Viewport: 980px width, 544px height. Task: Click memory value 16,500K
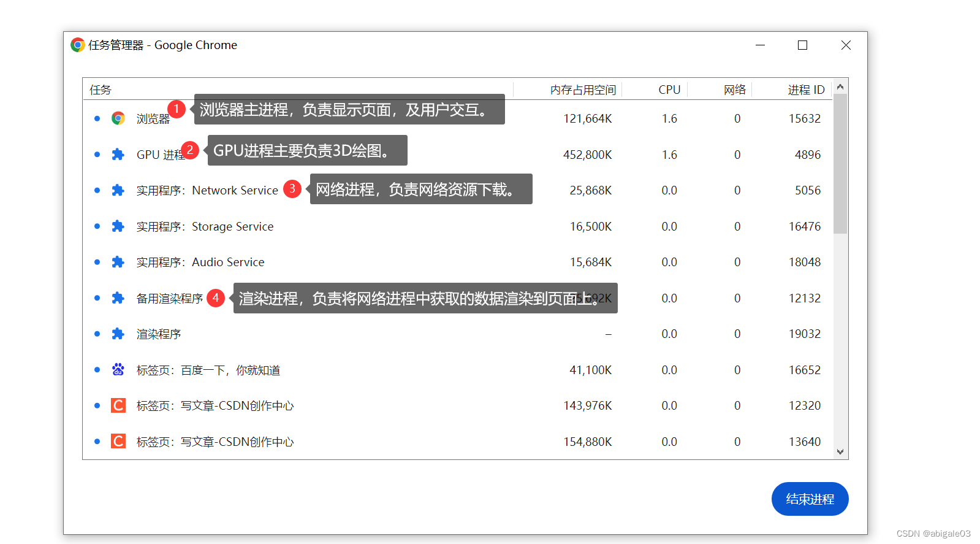[x=591, y=226]
